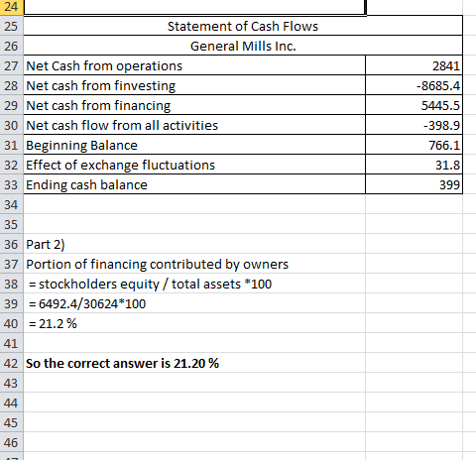Select the value 5445.5
The height and width of the screenshot is (460, 476).
[414, 105]
